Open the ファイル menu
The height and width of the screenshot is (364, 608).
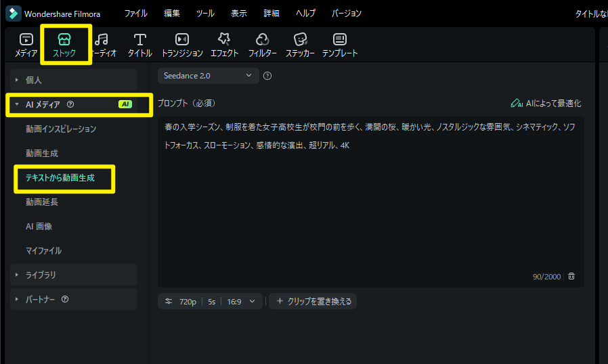coord(135,14)
